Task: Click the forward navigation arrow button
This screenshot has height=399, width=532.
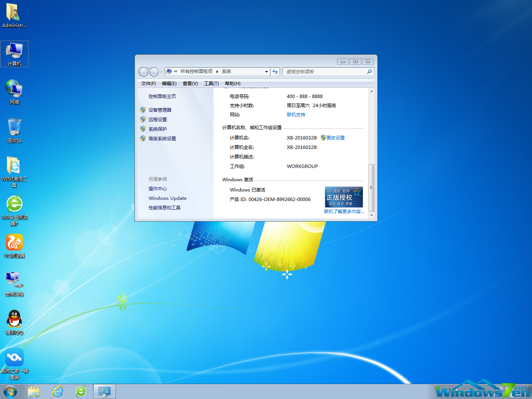Action: coord(154,71)
